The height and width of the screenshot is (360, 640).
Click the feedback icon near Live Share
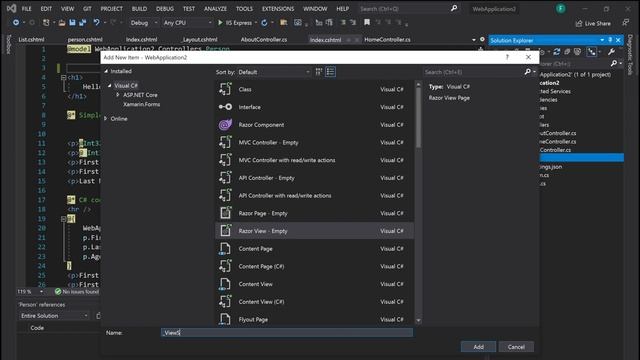click(x=626, y=23)
